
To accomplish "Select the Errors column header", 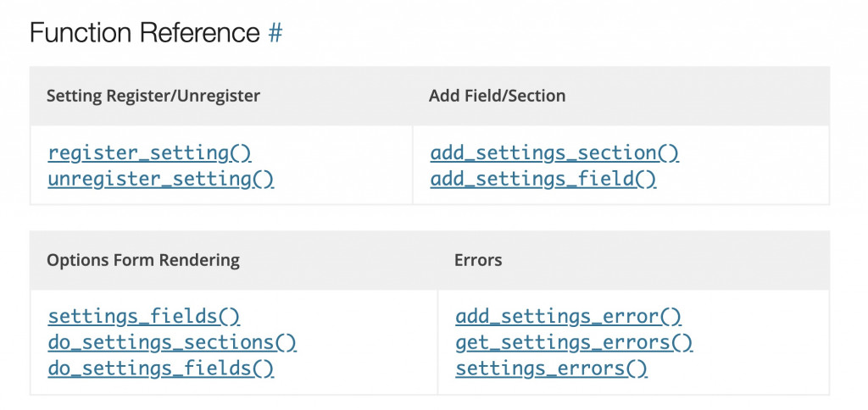I will (x=478, y=260).
